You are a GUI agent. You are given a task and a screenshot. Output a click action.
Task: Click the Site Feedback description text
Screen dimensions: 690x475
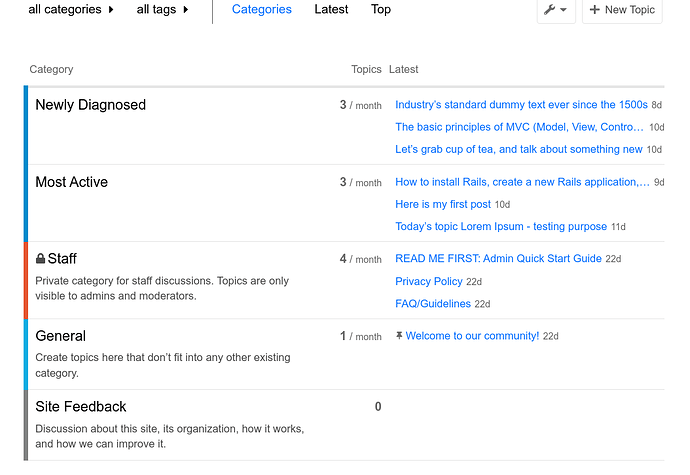pos(169,436)
